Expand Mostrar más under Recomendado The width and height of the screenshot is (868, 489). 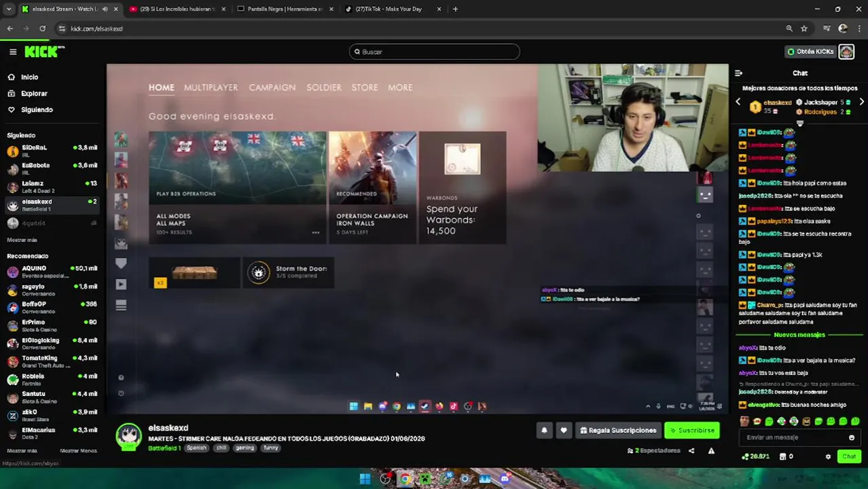click(22, 451)
